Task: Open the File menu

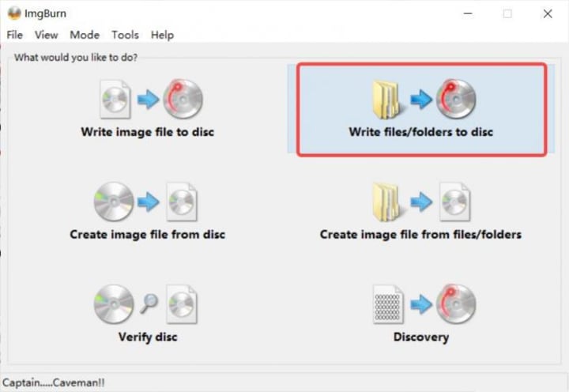Action: 14,35
